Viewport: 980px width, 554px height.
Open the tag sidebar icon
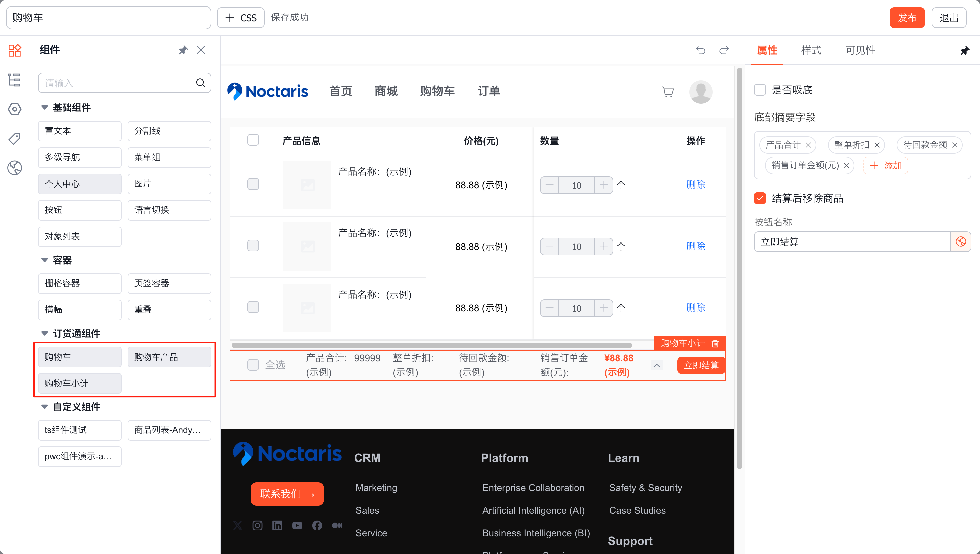(14, 139)
